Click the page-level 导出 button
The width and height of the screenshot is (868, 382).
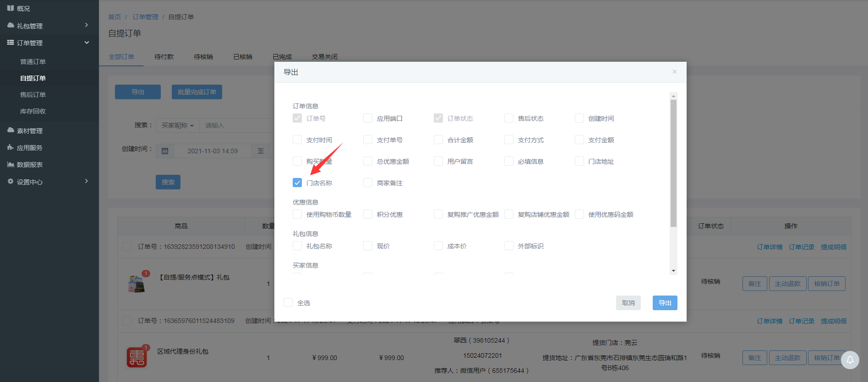(138, 92)
